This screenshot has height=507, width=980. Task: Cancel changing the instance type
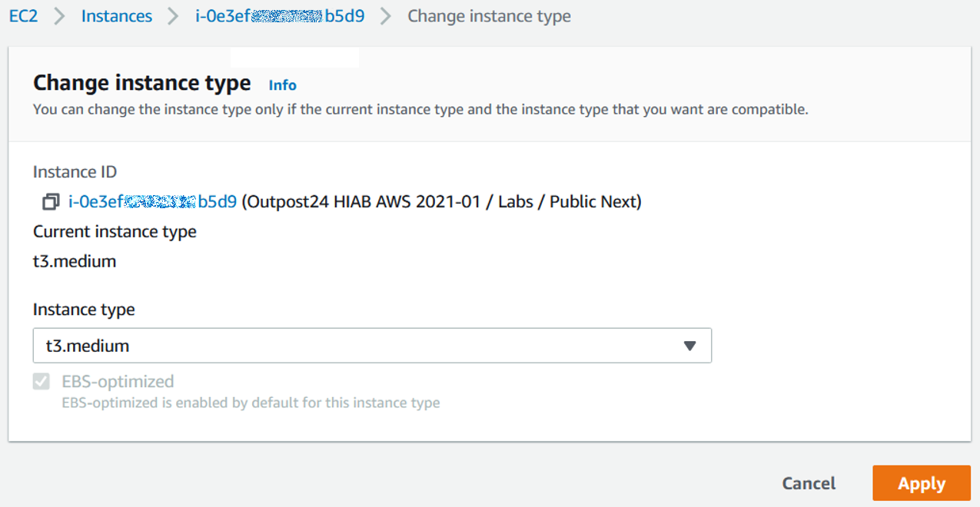pos(808,483)
